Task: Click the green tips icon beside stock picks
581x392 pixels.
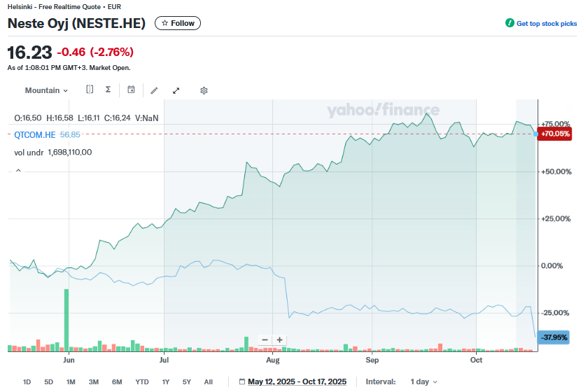Action: tap(510, 23)
